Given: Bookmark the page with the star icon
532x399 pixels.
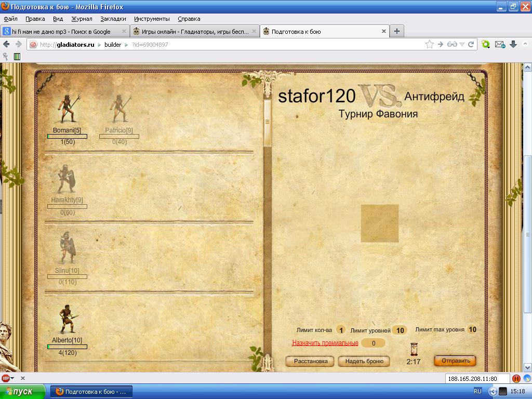Looking at the screenshot, I should pyautogui.click(x=429, y=45).
